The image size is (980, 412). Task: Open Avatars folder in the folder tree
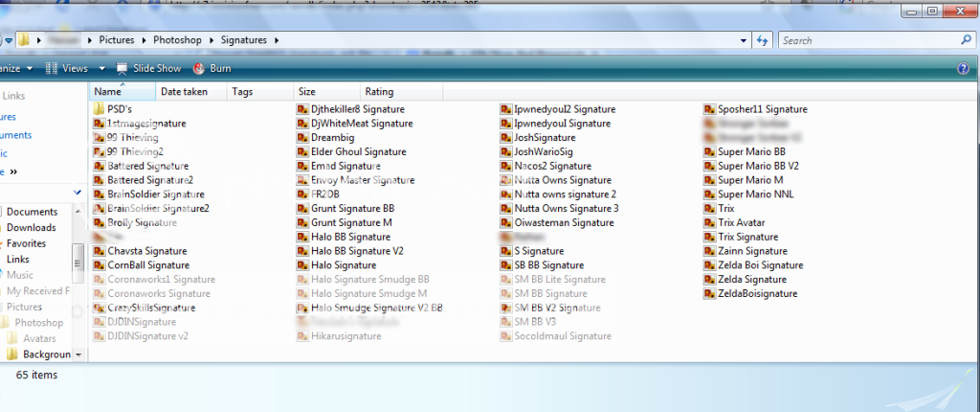pos(39,338)
